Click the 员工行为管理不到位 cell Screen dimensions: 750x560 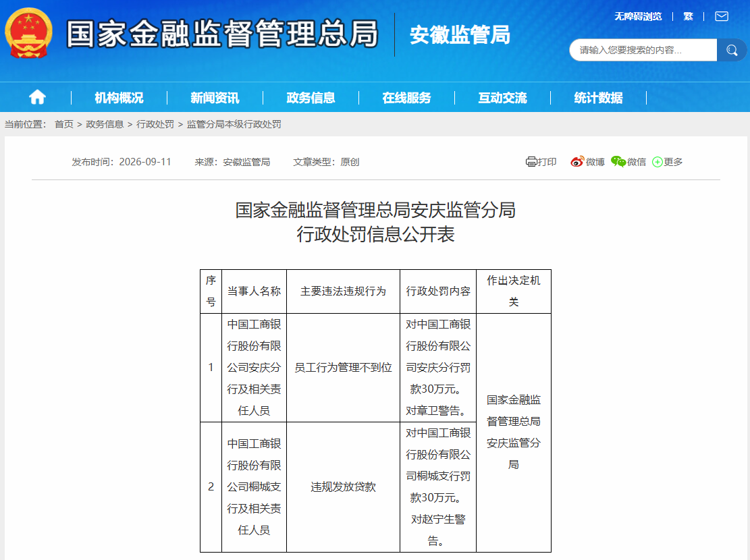pyautogui.click(x=343, y=368)
